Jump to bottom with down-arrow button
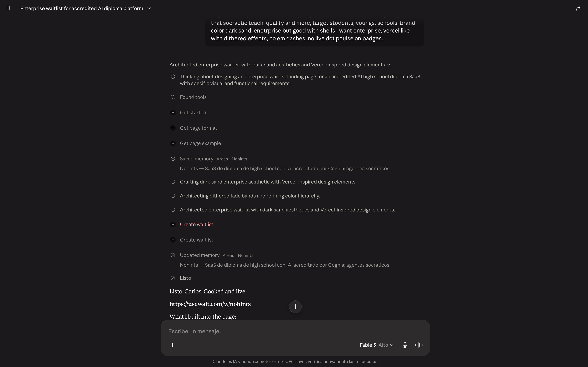588x367 pixels. [295, 307]
